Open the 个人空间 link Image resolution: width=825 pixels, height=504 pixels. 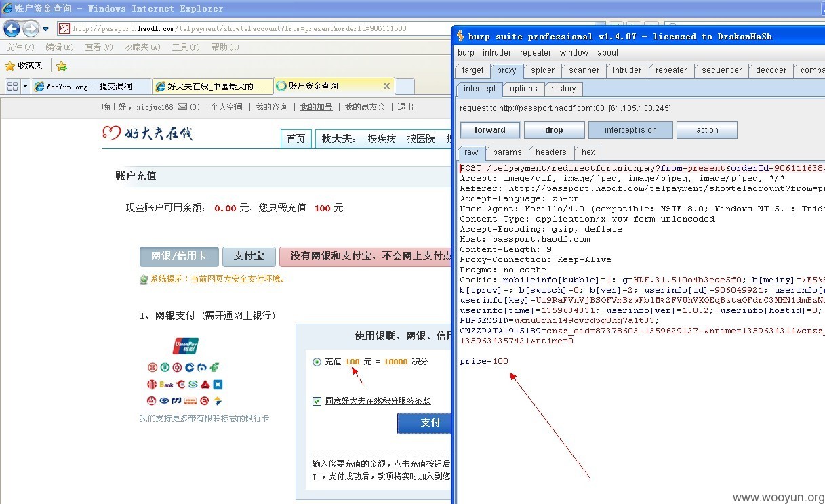click(226, 107)
